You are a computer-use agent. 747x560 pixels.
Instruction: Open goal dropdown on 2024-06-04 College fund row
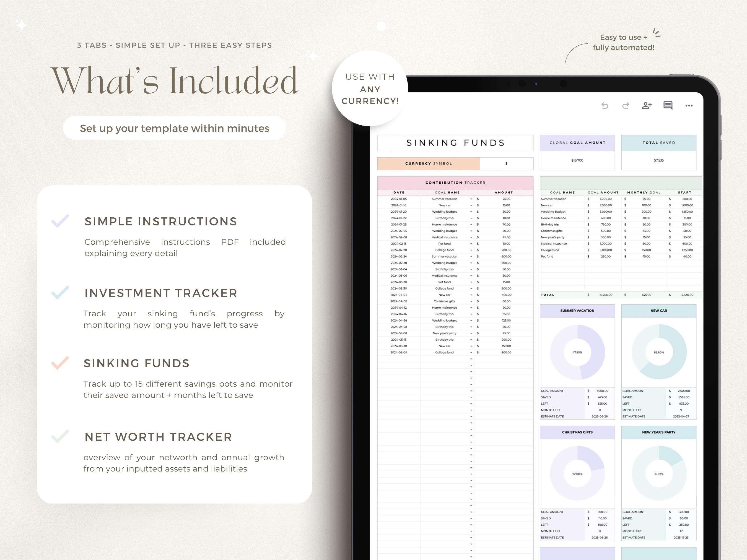click(471, 353)
